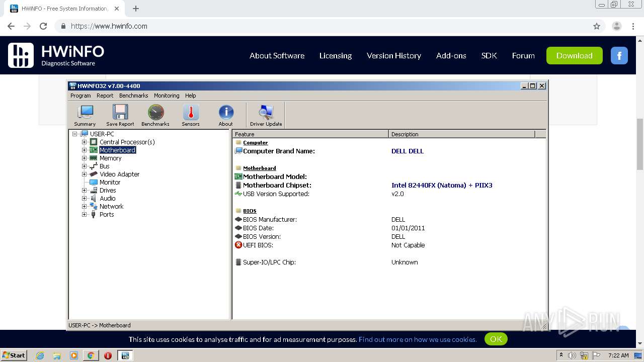Reload the page in Chrome

coord(43,26)
